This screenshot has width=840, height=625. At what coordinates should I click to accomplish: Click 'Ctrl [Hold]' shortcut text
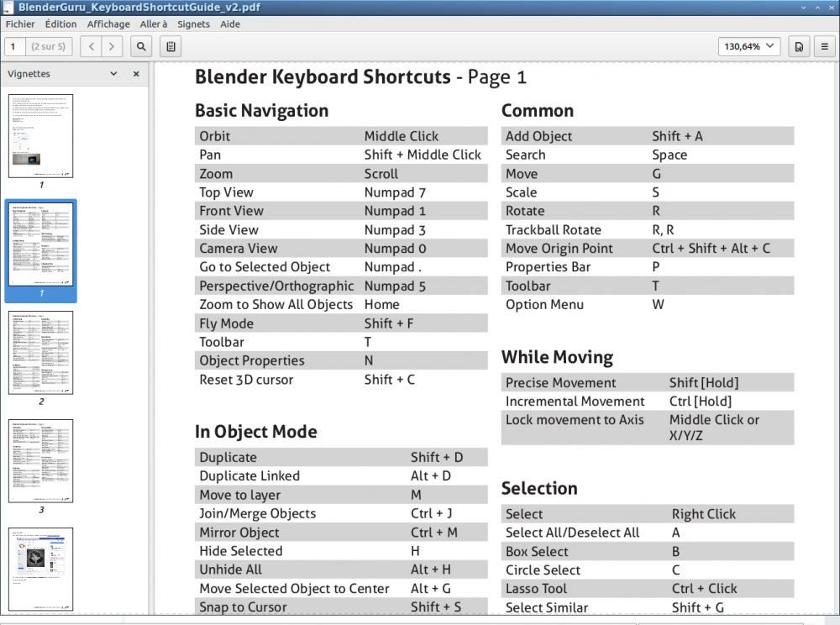(701, 402)
